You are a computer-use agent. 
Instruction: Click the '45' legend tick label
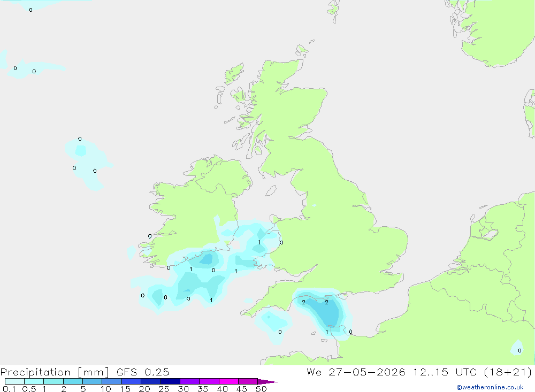[x=242, y=389]
